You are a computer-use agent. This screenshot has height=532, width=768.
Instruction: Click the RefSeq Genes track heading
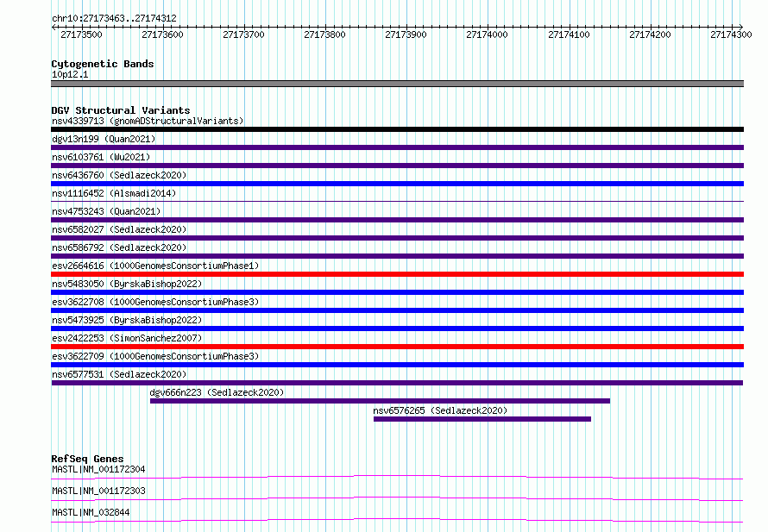tap(87, 459)
